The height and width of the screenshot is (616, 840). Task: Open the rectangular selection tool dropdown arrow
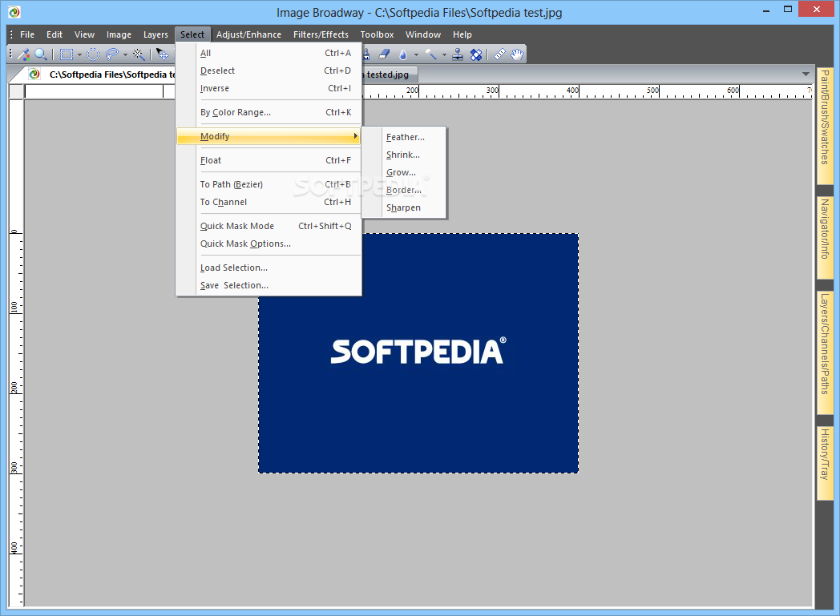tap(79, 54)
